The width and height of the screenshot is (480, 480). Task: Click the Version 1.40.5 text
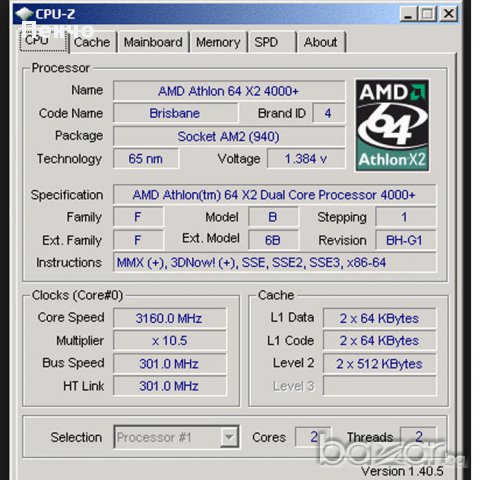[402, 471]
